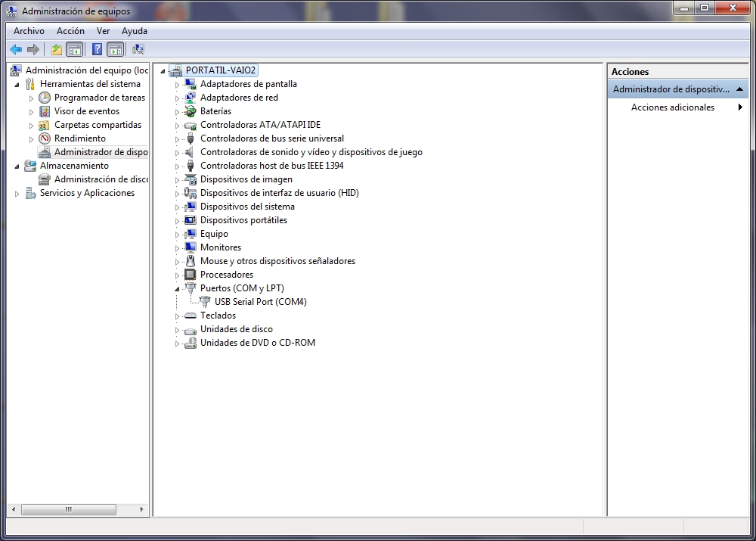Click the speaker icon for sound controllers
The width and height of the screenshot is (756, 541).
click(x=191, y=152)
